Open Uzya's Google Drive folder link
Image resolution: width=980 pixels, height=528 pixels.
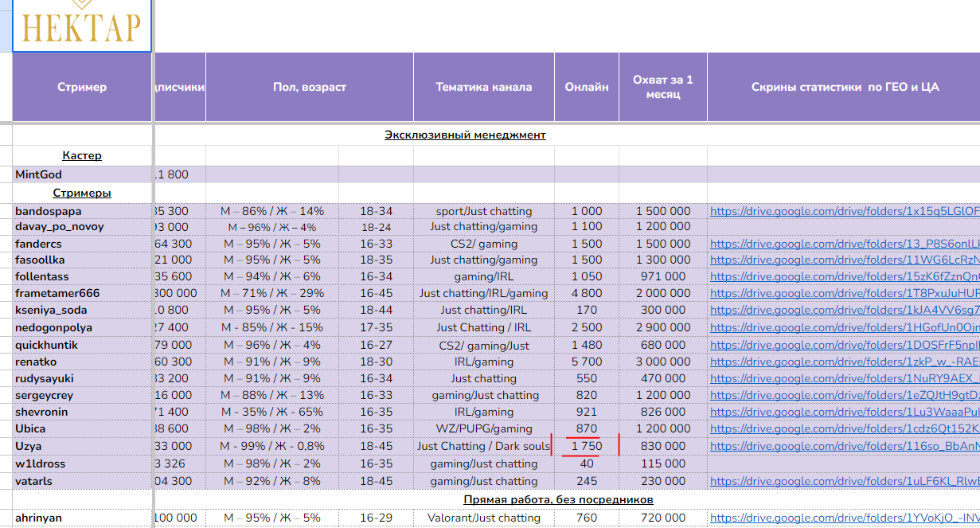(845, 446)
